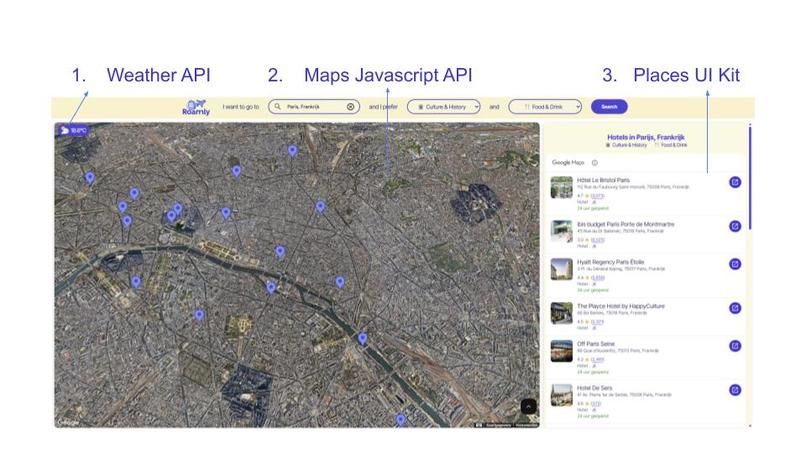Open Hyatt Regency Paris Étoile link icon
This screenshot has width=806, height=453.
tap(735, 264)
